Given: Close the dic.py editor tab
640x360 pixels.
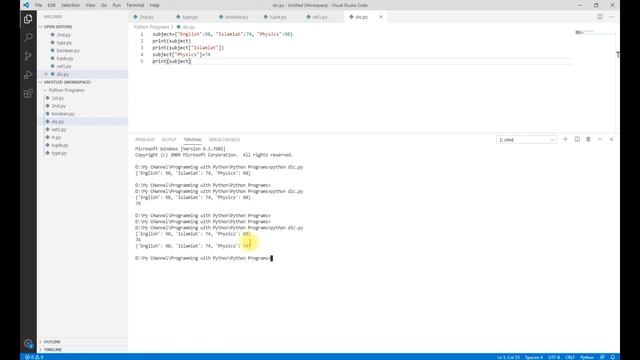Looking at the screenshot, I should (x=381, y=17).
